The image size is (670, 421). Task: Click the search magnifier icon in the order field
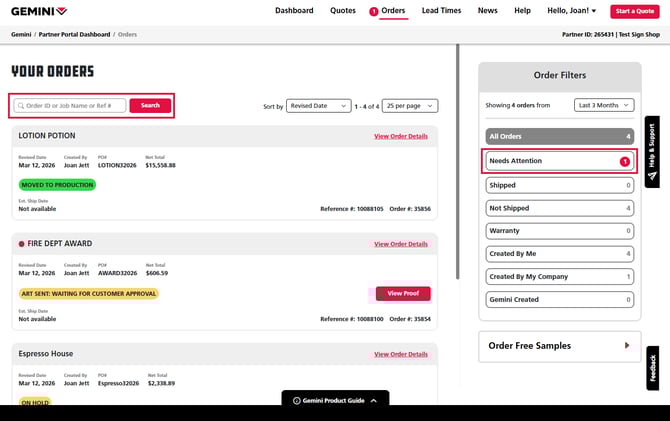[x=20, y=105]
